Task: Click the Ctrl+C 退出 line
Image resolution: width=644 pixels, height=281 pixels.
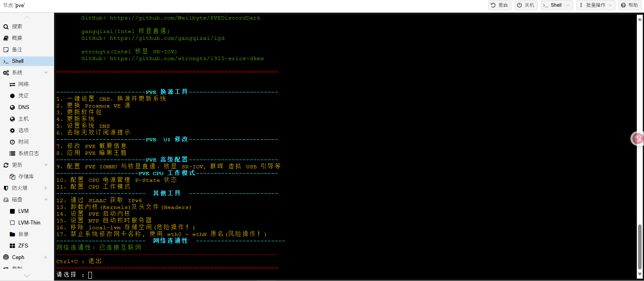Action: (x=79, y=261)
